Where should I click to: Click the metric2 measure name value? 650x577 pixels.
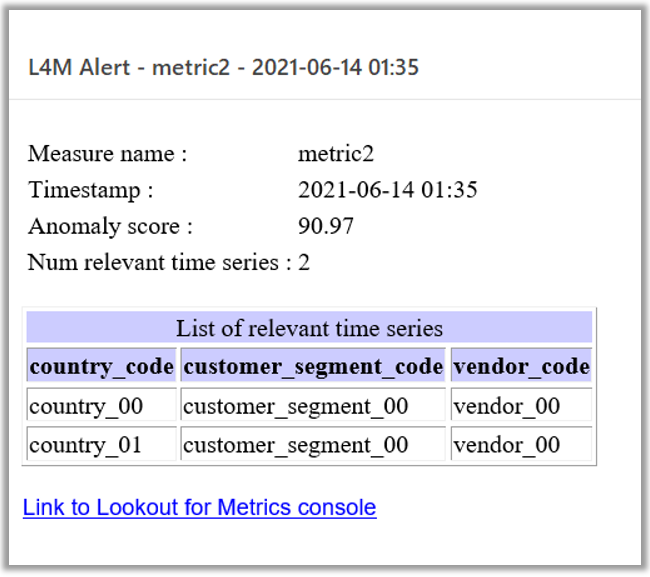[x=336, y=154]
